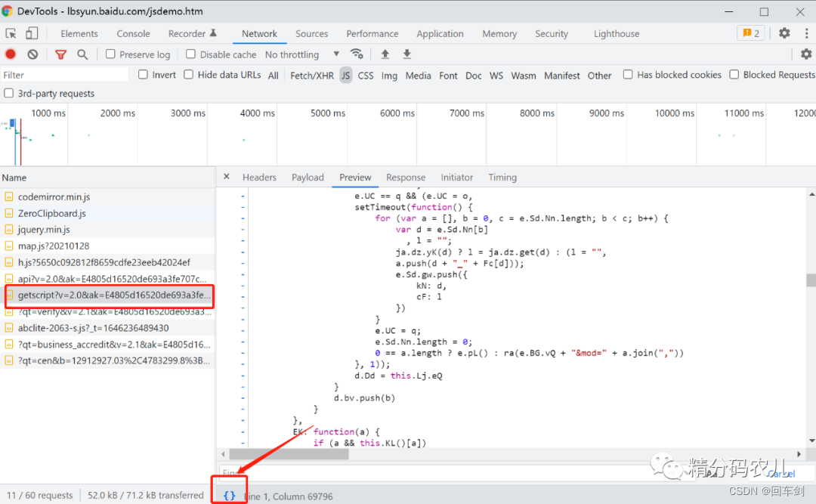Image resolution: width=816 pixels, height=504 pixels.
Task: Open Network panel settings gear
Action: tap(806, 54)
